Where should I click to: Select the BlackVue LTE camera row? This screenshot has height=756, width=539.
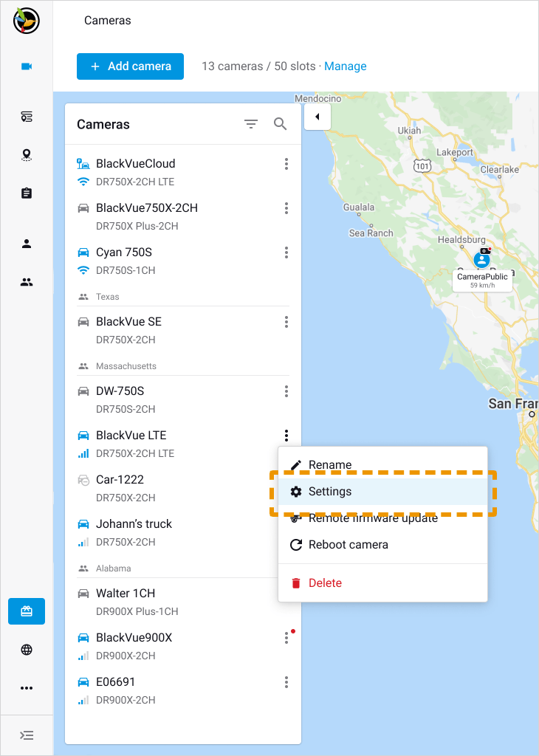coord(182,444)
